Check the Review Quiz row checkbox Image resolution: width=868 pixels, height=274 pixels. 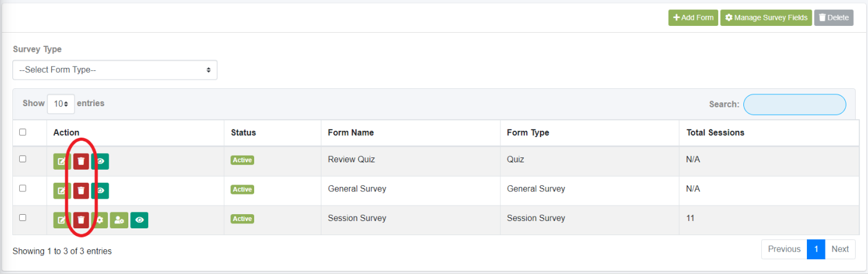click(x=23, y=159)
